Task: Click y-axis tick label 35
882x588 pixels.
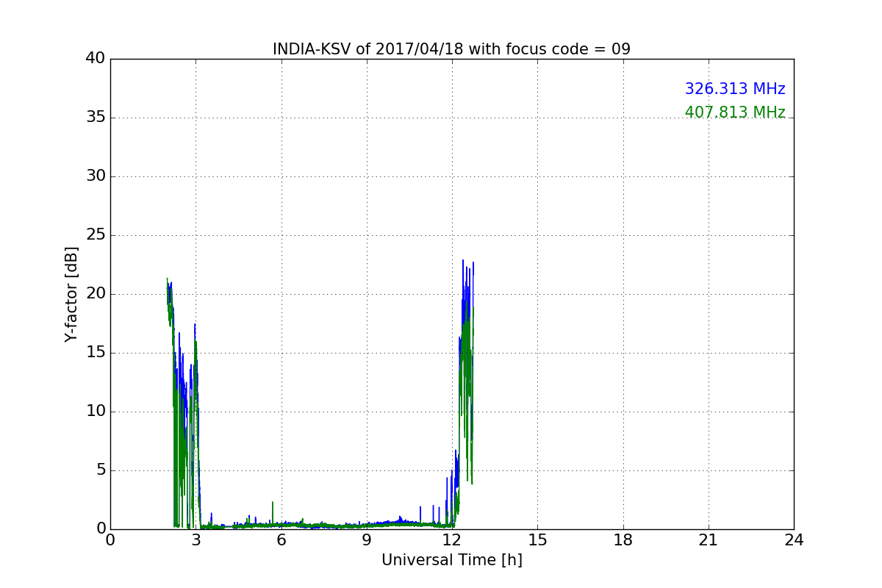Action: click(x=96, y=118)
